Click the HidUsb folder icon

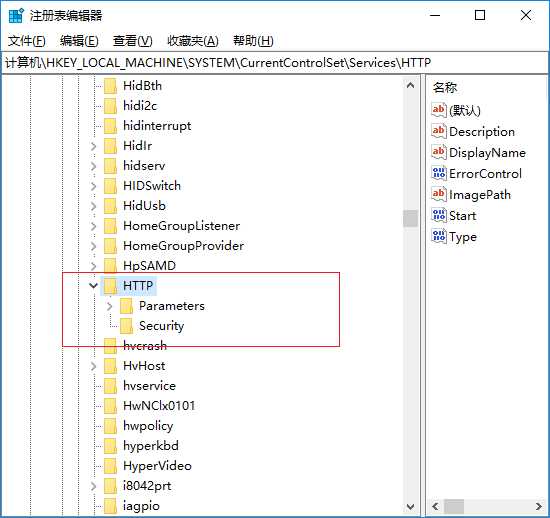[x=110, y=206]
